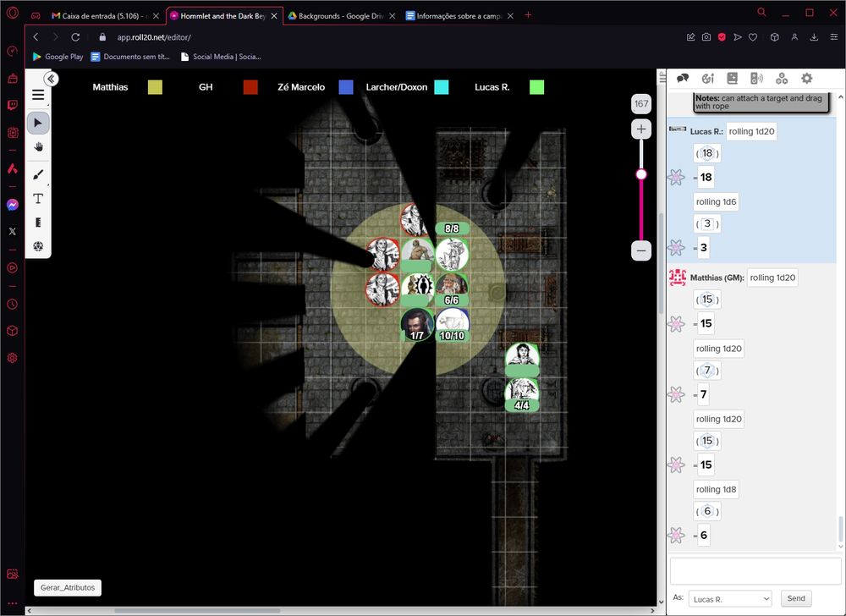846x616 pixels.
Task: Click Larcher/Doxon cyan color swatch
Action: 442,87
